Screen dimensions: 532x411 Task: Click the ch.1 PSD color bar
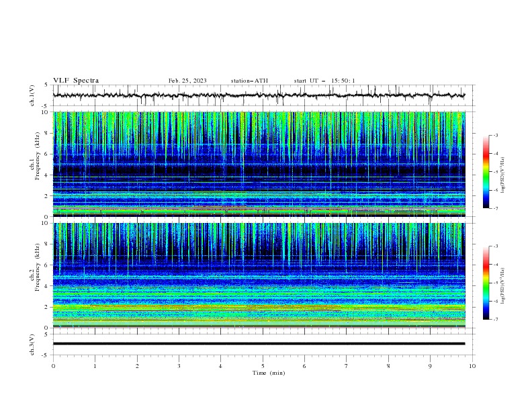coord(486,171)
